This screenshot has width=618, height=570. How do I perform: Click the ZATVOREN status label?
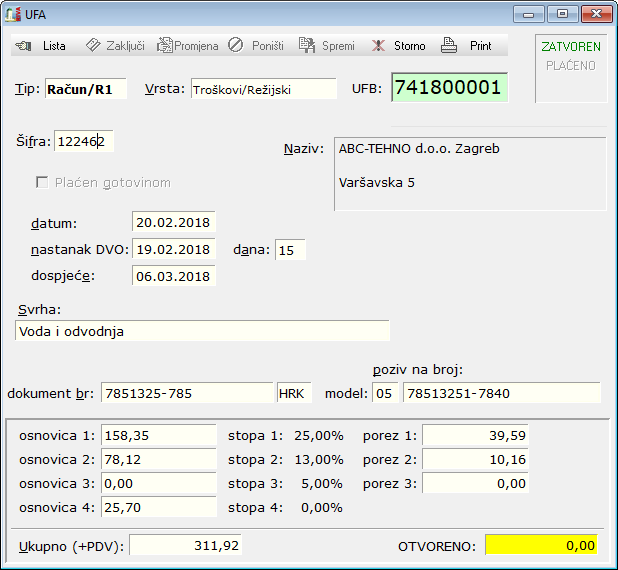point(570,47)
